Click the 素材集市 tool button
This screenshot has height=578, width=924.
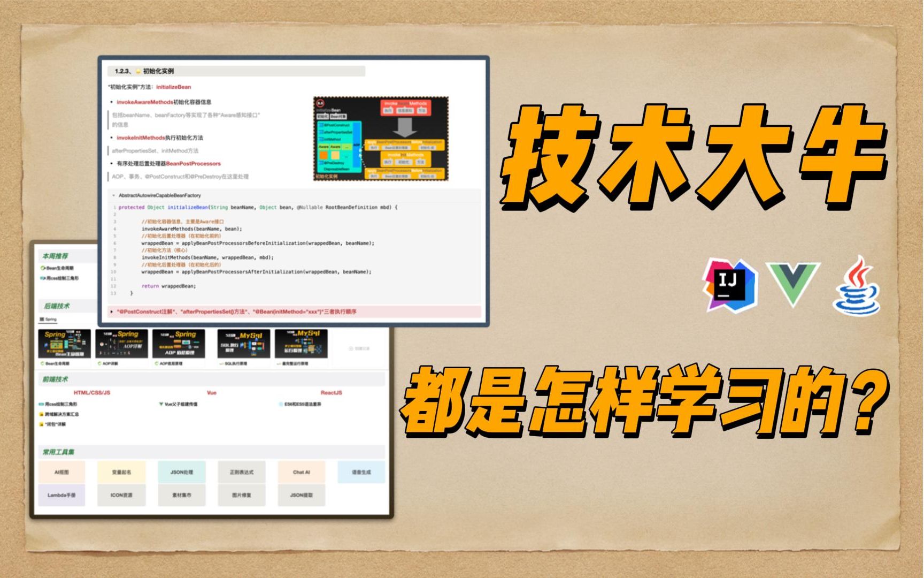(x=182, y=495)
